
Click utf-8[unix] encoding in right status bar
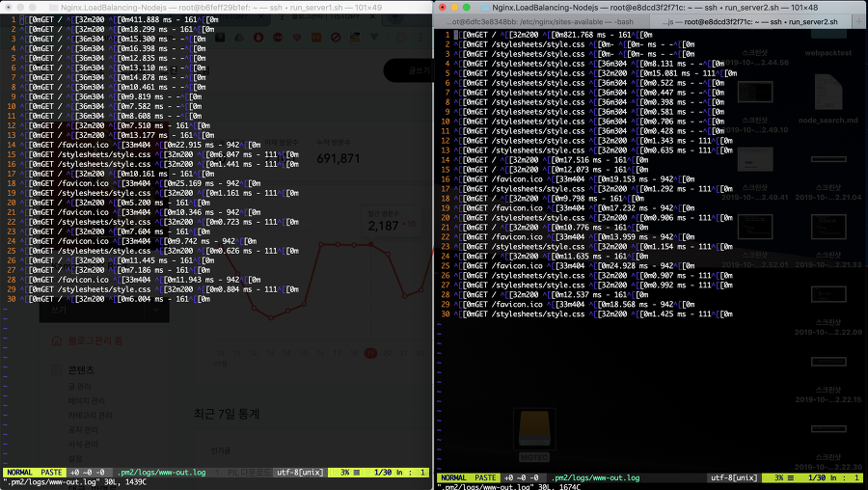pyautogui.click(x=734, y=477)
